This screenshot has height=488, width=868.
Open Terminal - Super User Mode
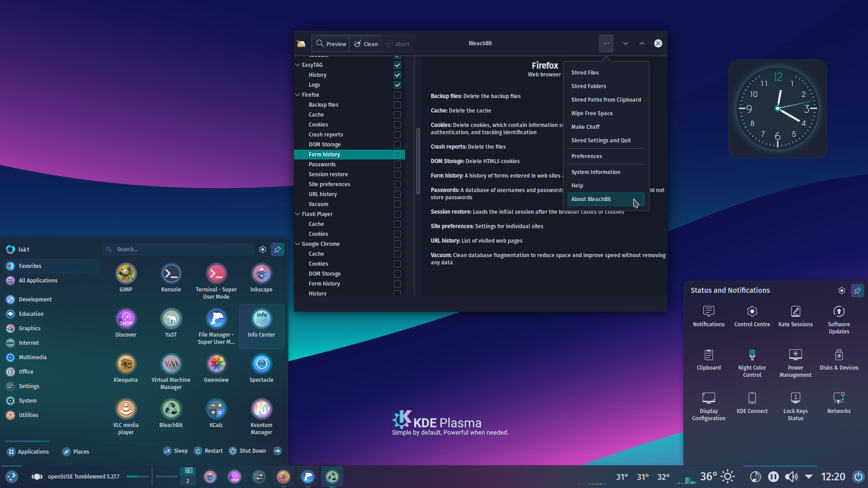(216, 281)
